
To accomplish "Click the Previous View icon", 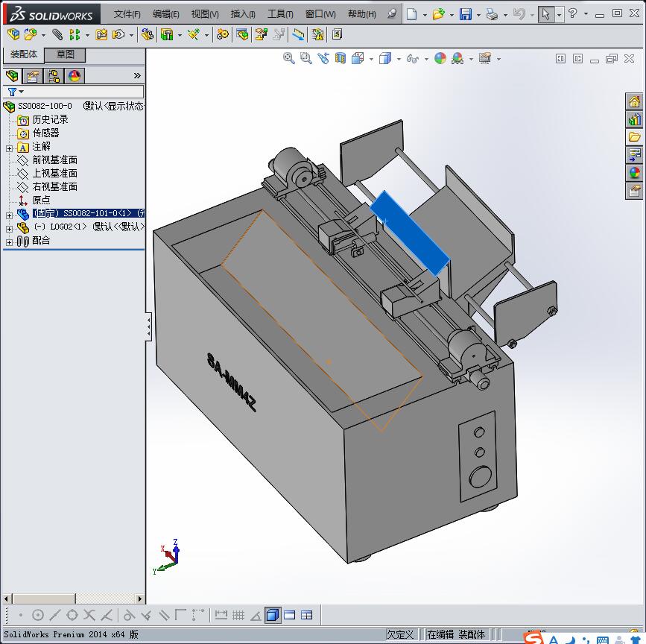I will [323, 58].
